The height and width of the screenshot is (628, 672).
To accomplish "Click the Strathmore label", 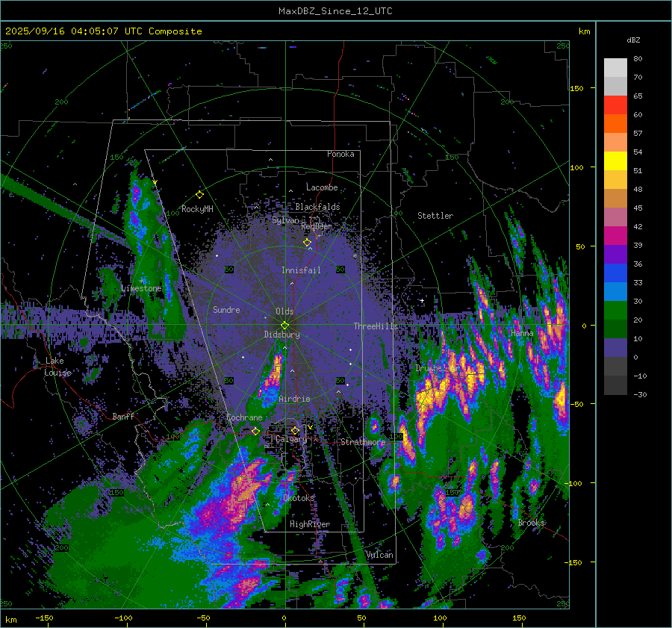I will (x=363, y=442).
